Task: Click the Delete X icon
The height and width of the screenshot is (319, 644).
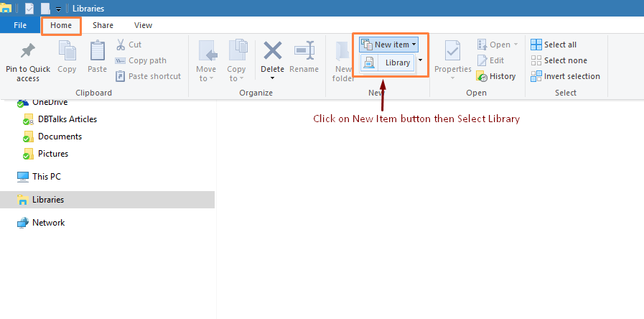Action: pyautogui.click(x=272, y=50)
